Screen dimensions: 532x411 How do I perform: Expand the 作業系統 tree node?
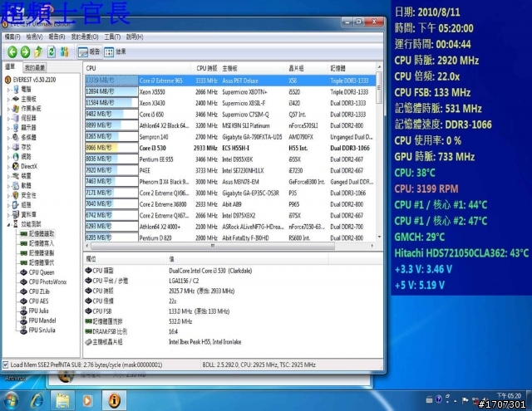(9, 109)
